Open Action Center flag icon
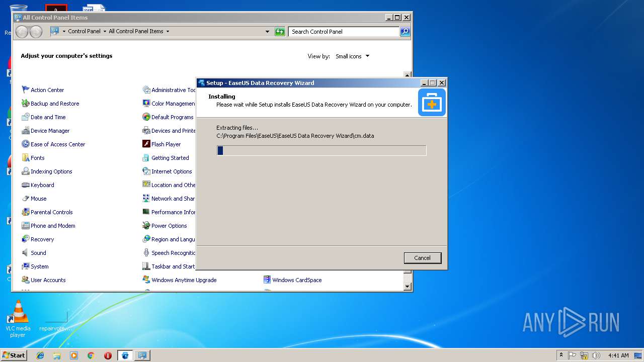644x362 pixels. pyautogui.click(x=26, y=89)
